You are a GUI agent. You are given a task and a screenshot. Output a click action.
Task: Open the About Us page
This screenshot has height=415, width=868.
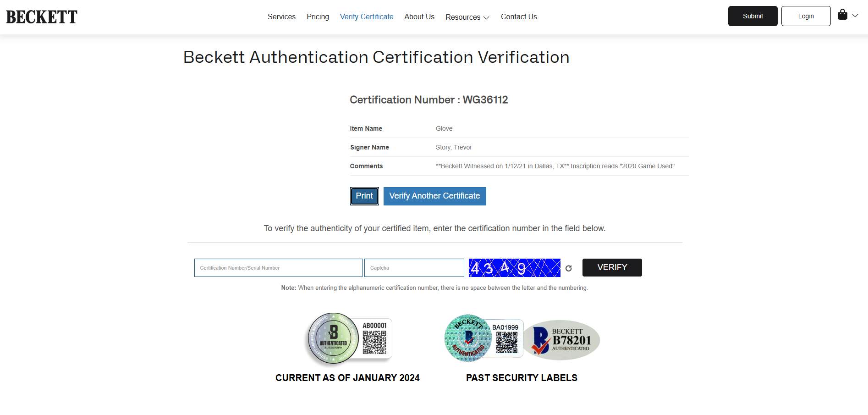coord(419,17)
